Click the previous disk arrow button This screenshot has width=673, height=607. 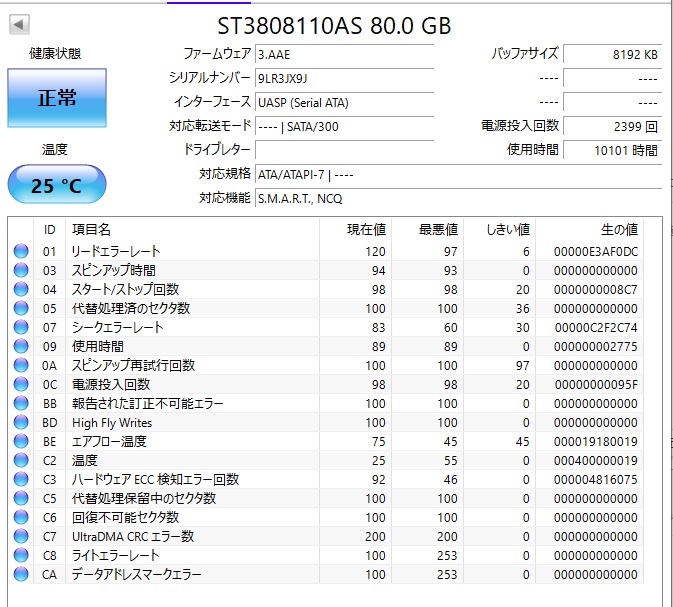(x=19, y=24)
